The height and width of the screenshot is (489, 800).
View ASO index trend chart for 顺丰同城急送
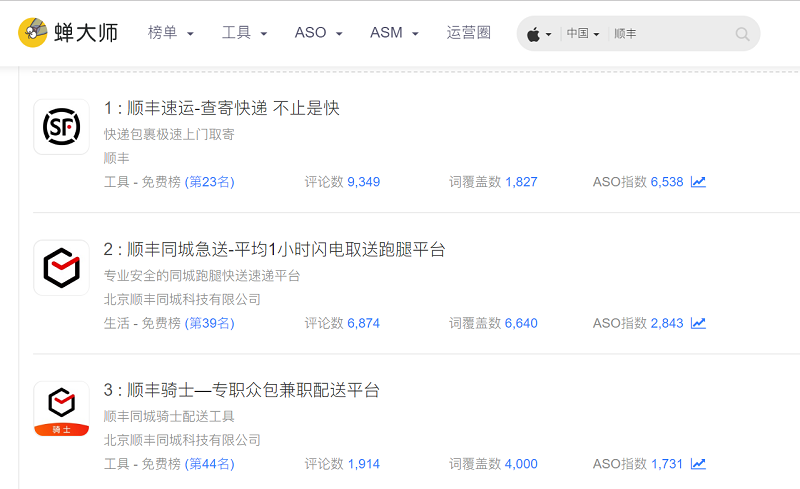pos(698,323)
